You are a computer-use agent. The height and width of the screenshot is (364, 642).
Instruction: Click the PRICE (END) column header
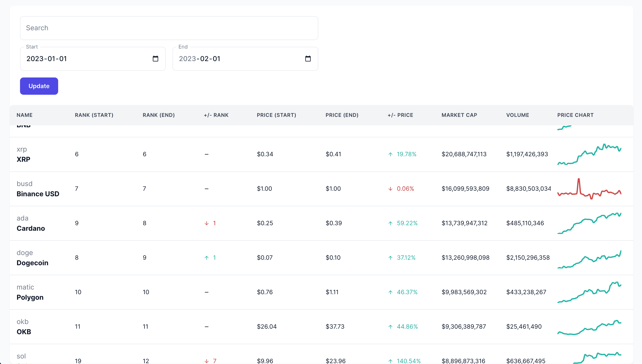tap(342, 115)
